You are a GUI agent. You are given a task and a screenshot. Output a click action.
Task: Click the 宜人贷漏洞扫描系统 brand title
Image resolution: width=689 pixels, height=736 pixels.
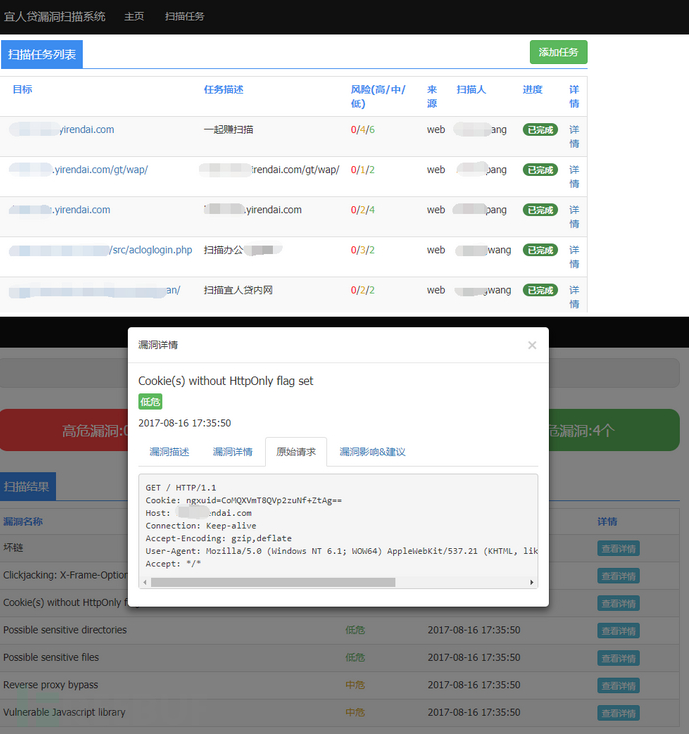55,17
